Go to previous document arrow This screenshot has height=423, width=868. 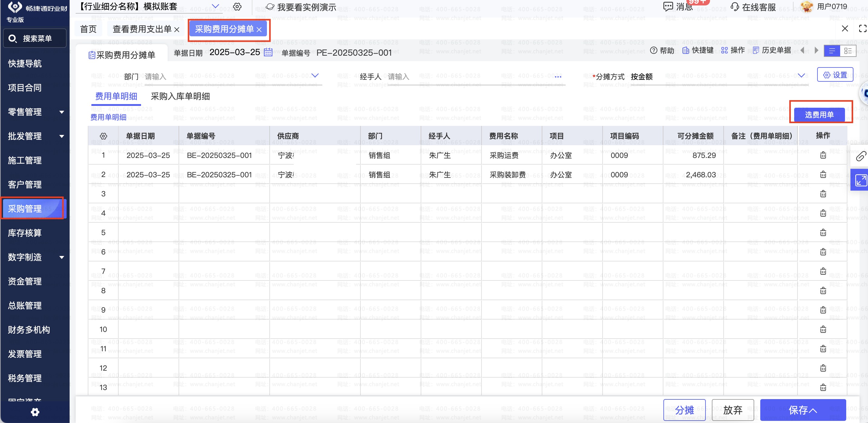click(802, 50)
